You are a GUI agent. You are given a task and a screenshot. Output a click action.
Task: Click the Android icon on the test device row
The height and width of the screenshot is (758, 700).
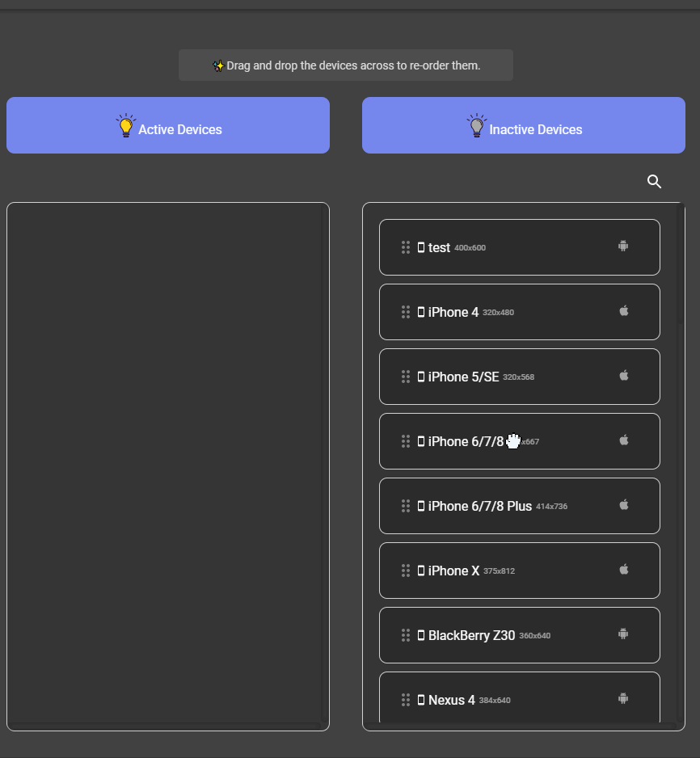pos(623,245)
